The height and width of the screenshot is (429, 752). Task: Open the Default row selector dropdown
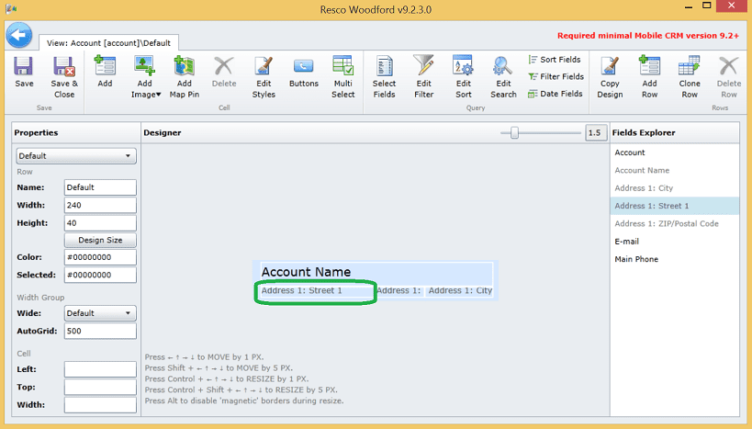[x=76, y=156]
